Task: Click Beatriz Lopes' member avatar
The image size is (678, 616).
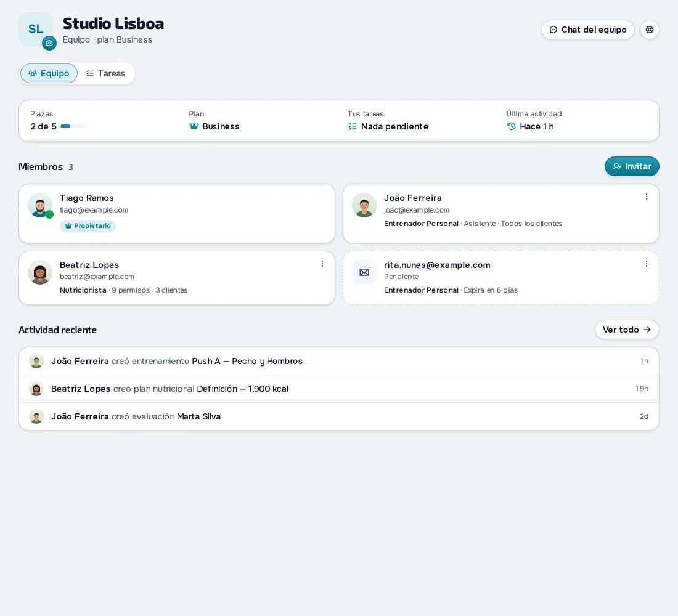Action: pos(40,272)
